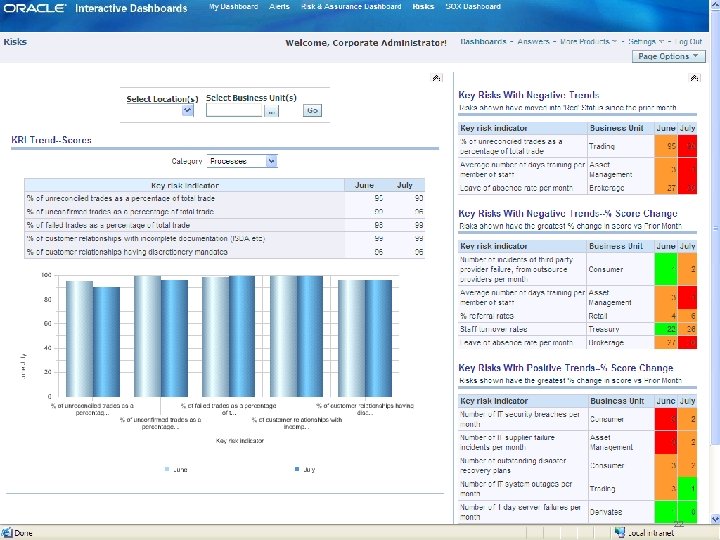Switch to the My Dashboard tab

click(233, 7)
